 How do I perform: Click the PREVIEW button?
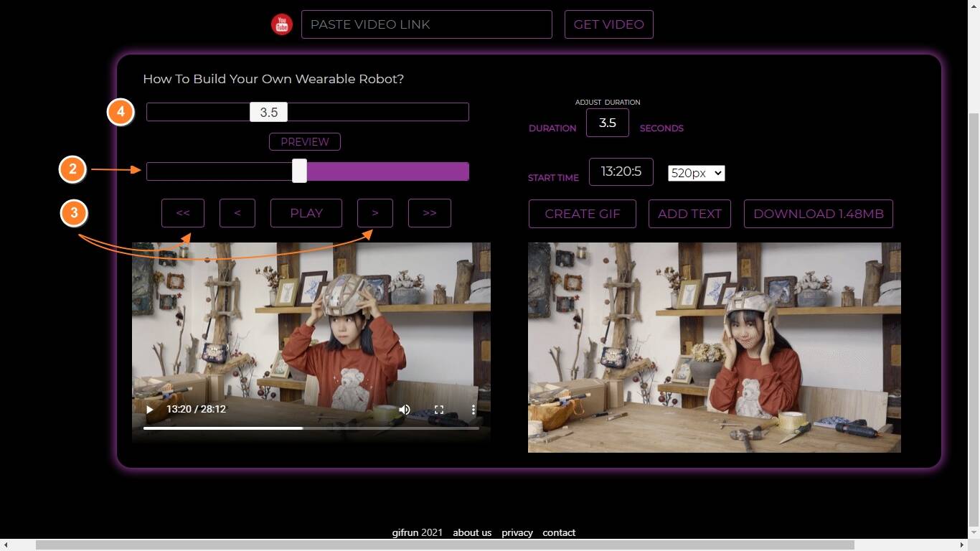304,141
